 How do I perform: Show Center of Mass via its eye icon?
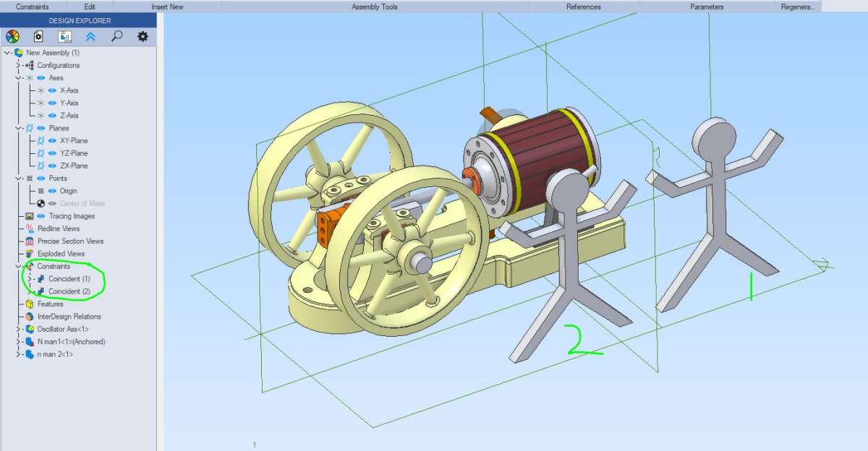pyautogui.click(x=52, y=203)
